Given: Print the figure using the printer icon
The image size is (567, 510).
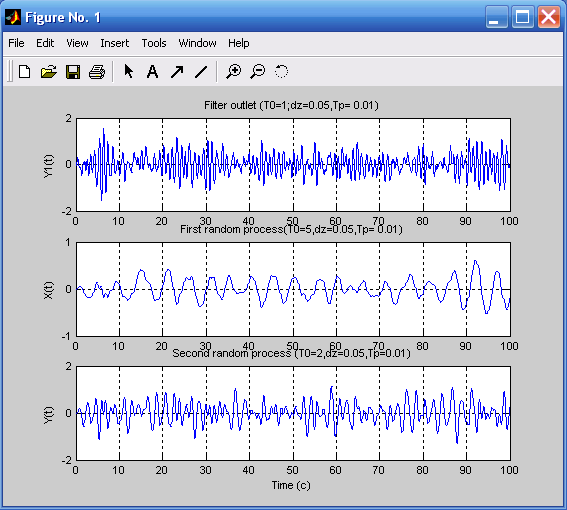Looking at the screenshot, I should point(97,71).
